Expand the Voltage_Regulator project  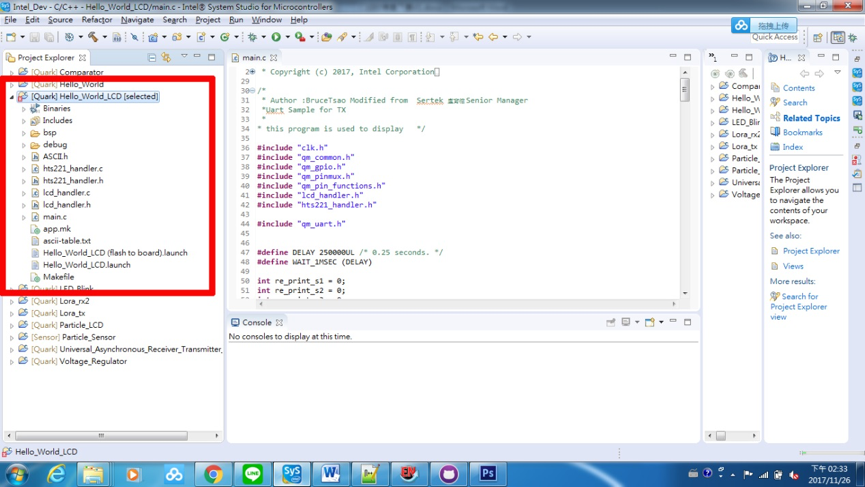pos(12,362)
